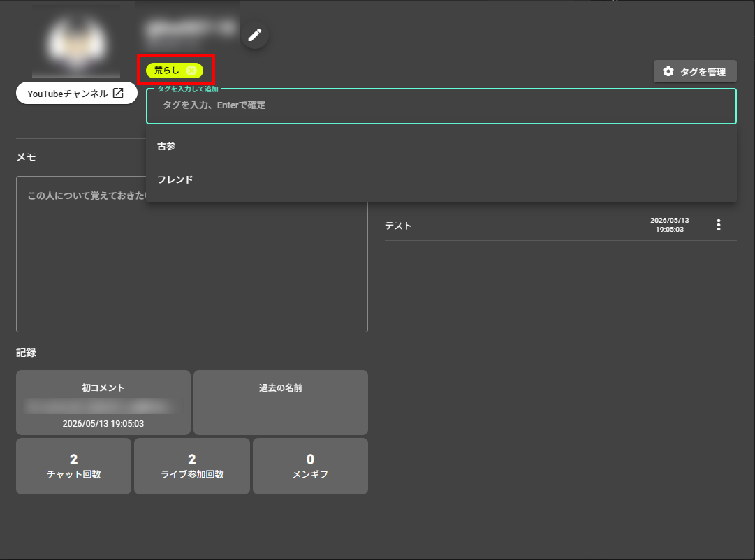Click the 2026/05/13 19:05:03 comment timestamp
Viewport: 755px width, 560px height.
(669, 225)
